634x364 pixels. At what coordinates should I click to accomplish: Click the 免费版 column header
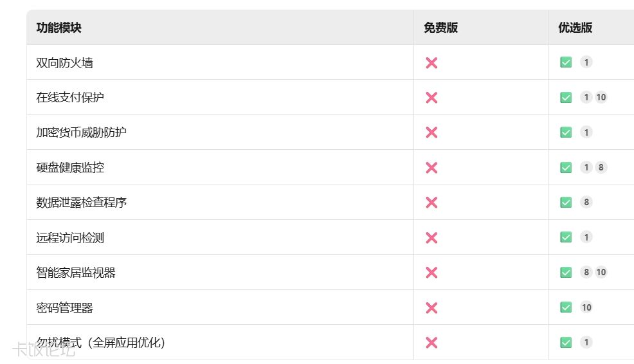(x=440, y=28)
